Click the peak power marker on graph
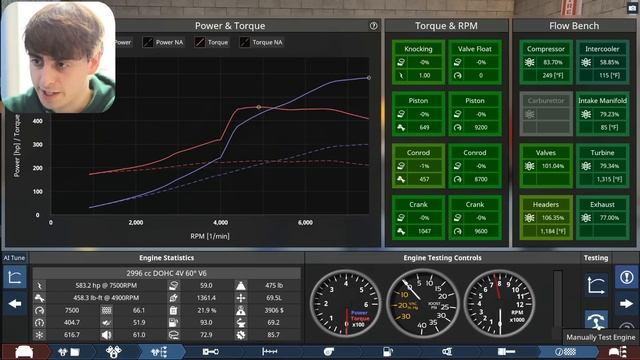Screen dimensions: 640x360 pyautogui.click(x=369, y=78)
